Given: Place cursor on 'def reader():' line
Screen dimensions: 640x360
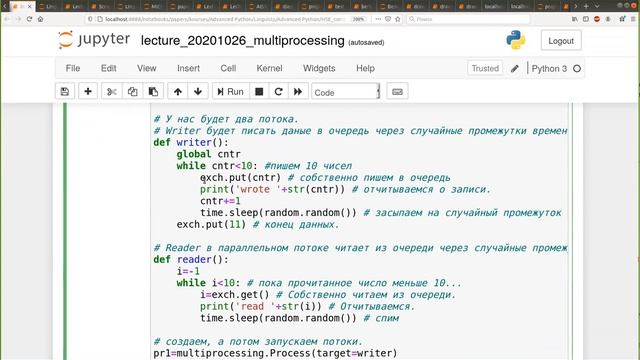Looking at the screenshot, I should tap(191, 260).
